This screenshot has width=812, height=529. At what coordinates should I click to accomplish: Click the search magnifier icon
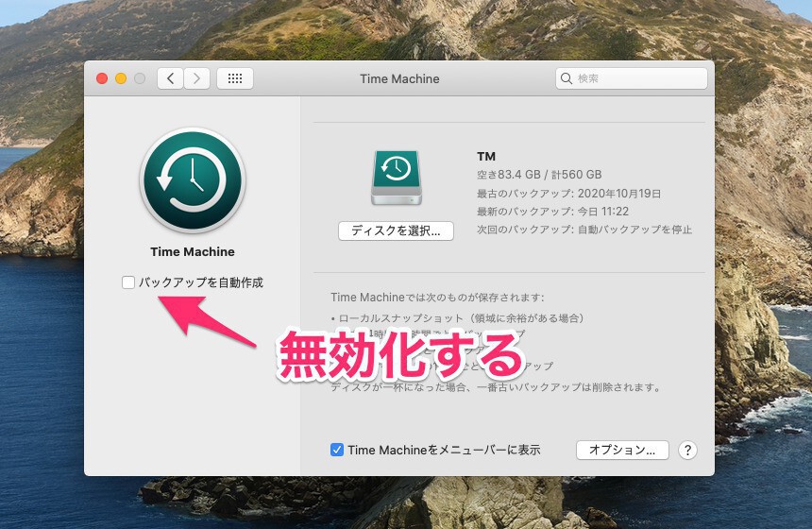567,78
